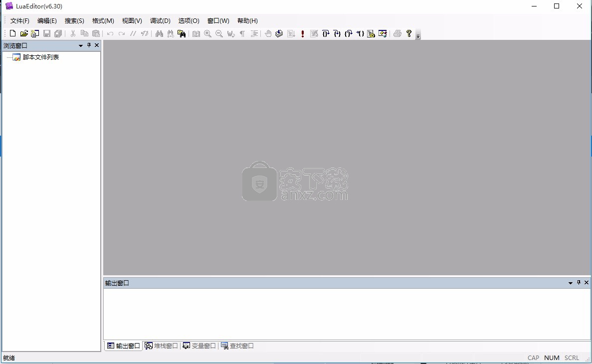Click the step out braces icon

(x=349, y=33)
